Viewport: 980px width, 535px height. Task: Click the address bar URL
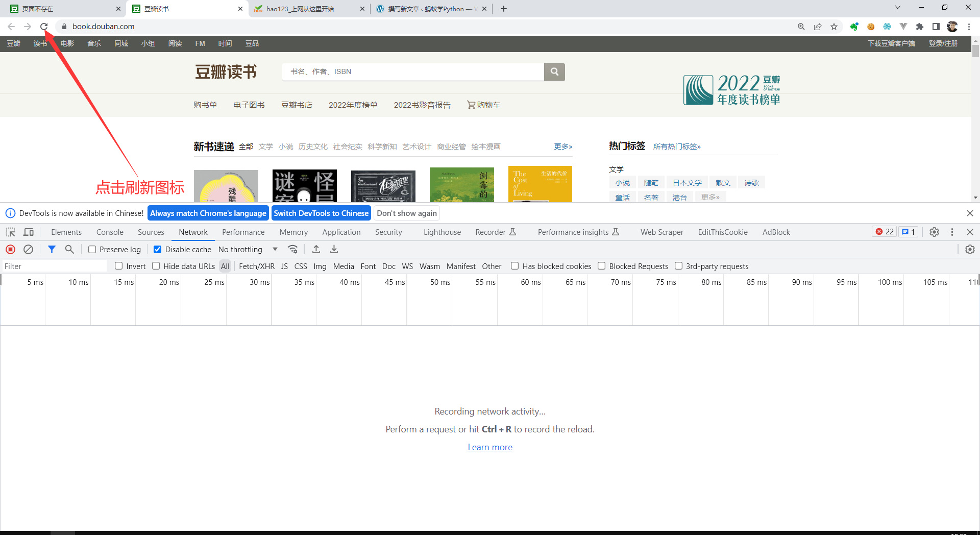tap(104, 27)
